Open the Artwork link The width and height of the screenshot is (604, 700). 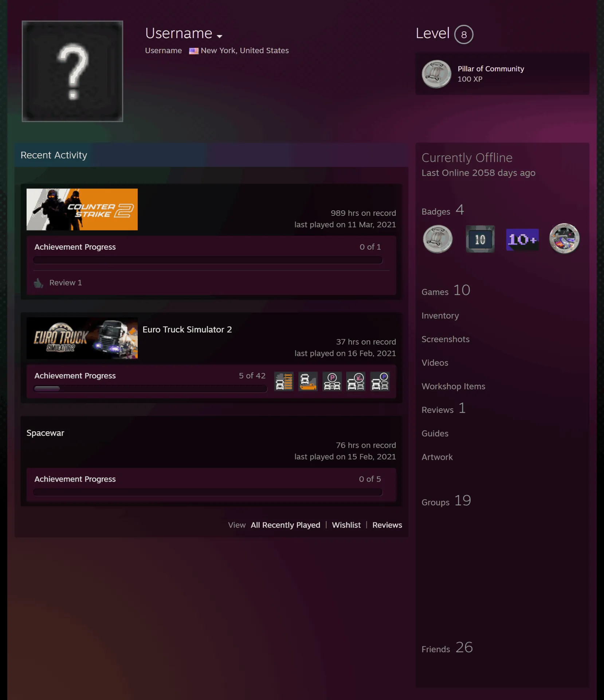tap(437, 457)
